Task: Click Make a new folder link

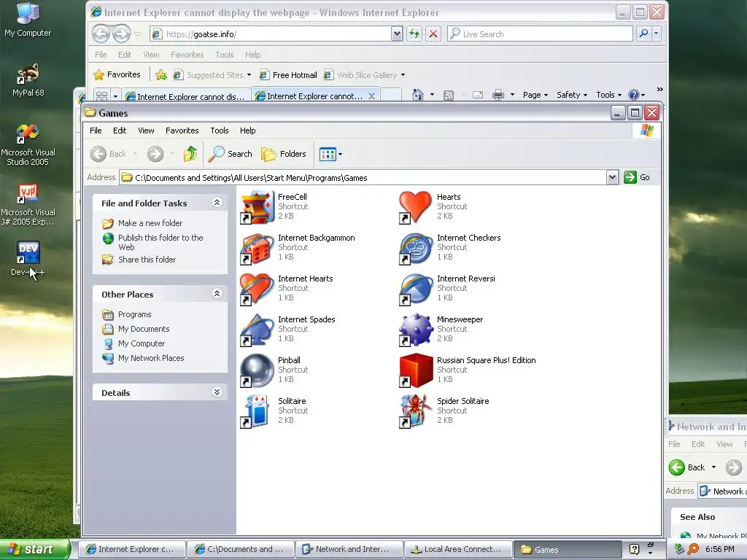Action: click(150, 223)
